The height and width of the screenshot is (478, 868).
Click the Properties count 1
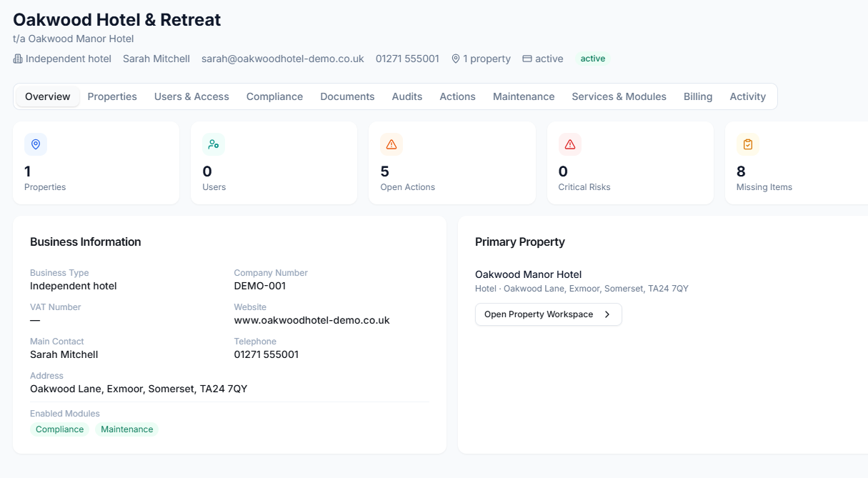28,171
